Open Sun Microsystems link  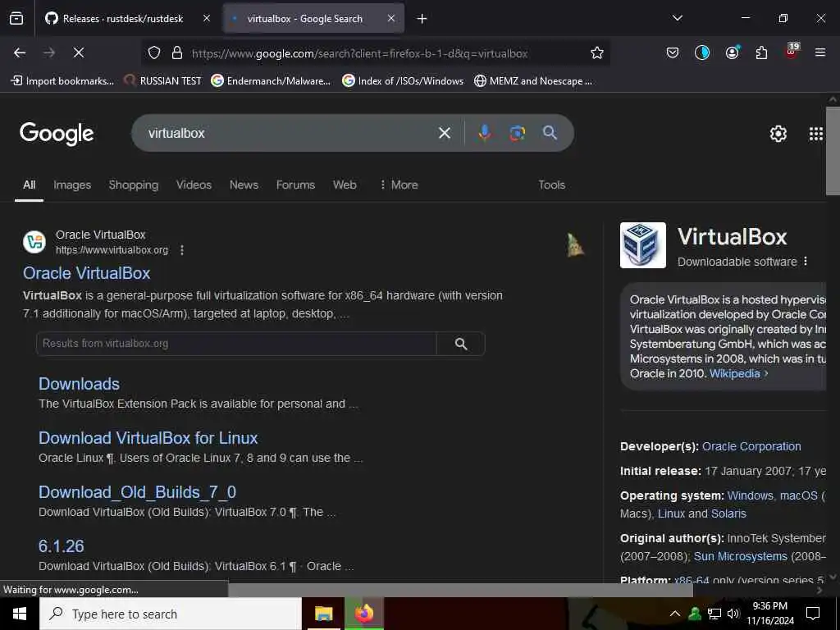741,557
